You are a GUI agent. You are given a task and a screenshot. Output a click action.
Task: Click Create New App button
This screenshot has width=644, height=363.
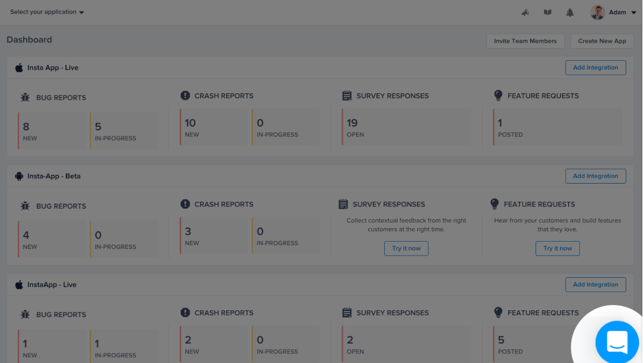pyautogui.click(x=602, y=41)
